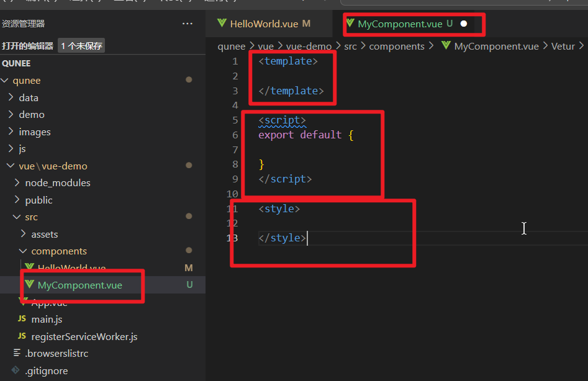588x381 pixels.
Task: Click the unsaved dot on MyComponent.vue tab
Action: tap(463, 24)
